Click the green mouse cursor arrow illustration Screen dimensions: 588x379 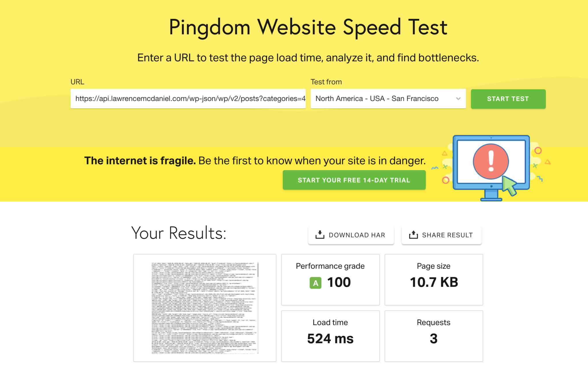tap(510, 186)
